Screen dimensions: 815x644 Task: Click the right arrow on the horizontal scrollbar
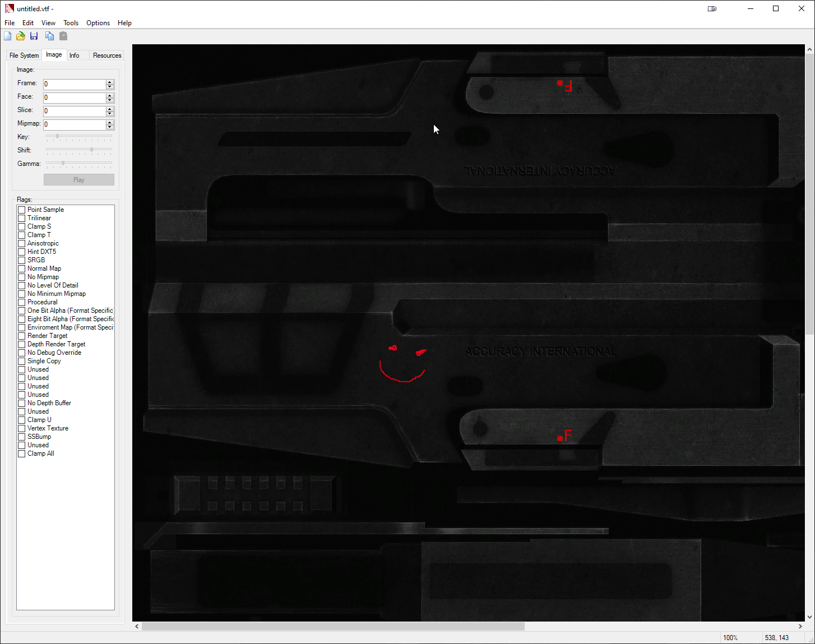[x=800, y=626]
